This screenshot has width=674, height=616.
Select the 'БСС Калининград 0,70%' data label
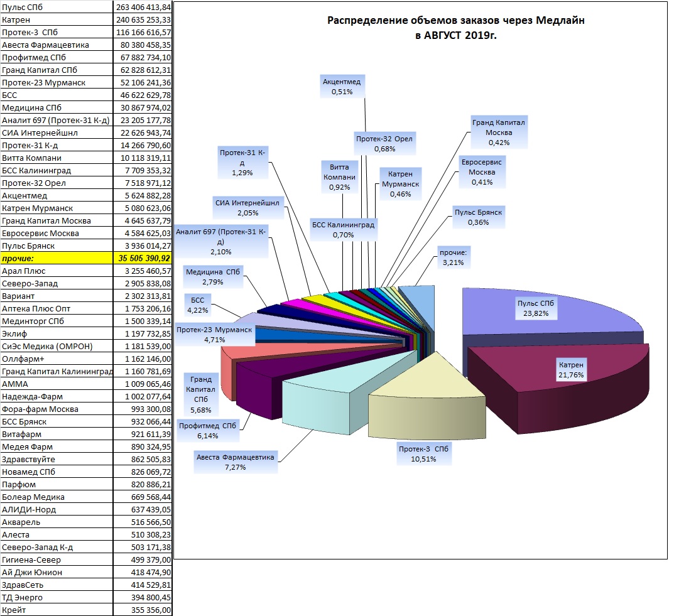coord(344,229)
